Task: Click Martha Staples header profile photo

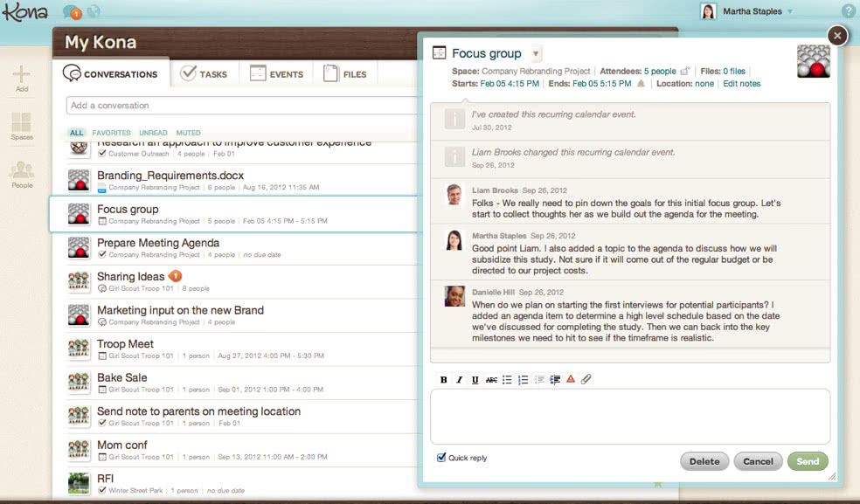Action: 708,11
